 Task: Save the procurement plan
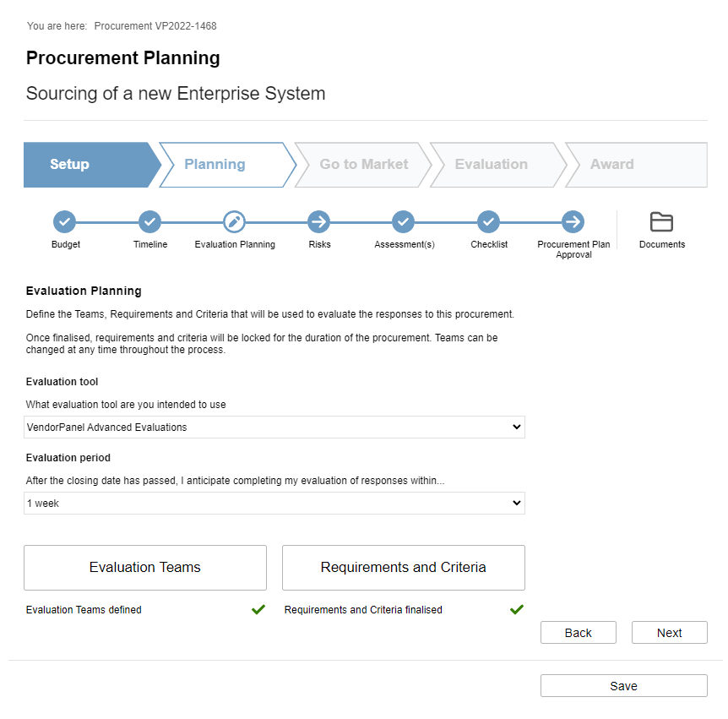[624, 685]
